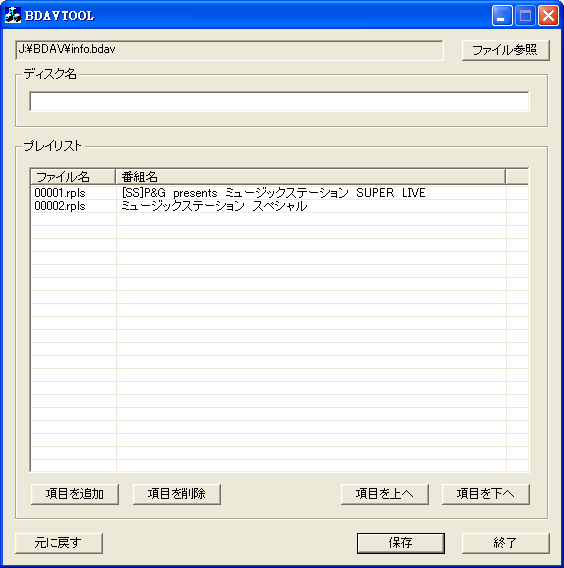Close the BDAVTOOL window
This screenshot has height=568, width=564.
(x=548, y=16)
